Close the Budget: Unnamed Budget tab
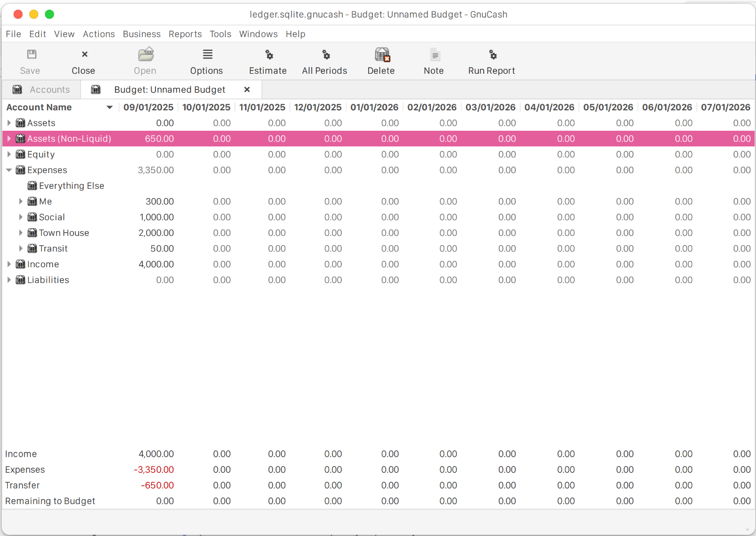 coord(247,89)
